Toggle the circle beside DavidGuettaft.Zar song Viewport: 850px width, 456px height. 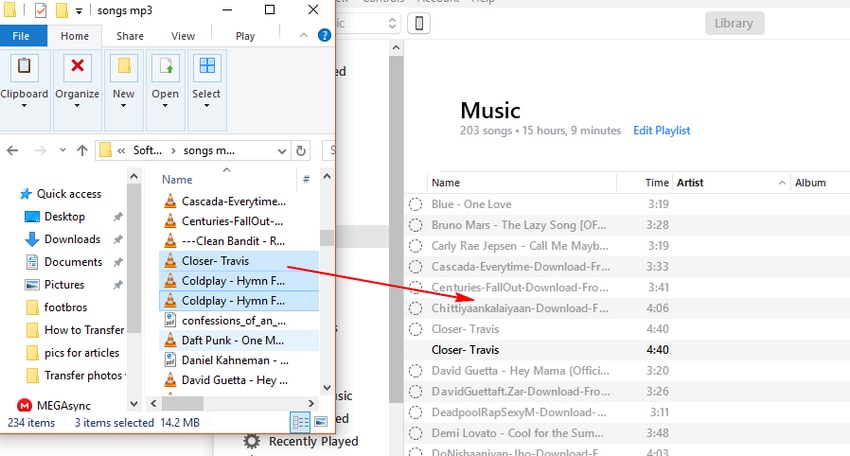tap(415, 391)
